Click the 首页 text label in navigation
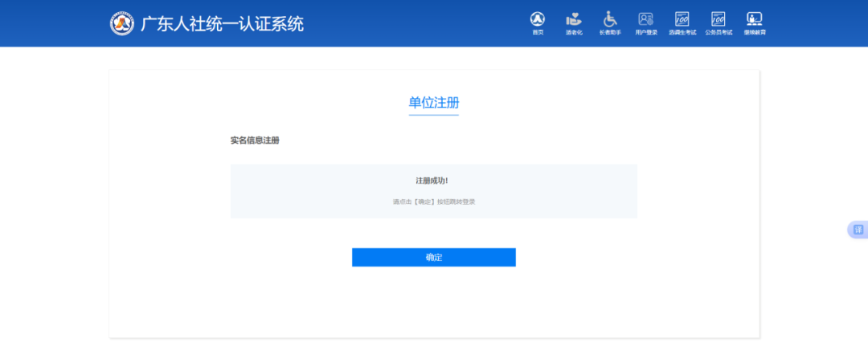This screenshot has height=346, width=868. click(538, 33)
